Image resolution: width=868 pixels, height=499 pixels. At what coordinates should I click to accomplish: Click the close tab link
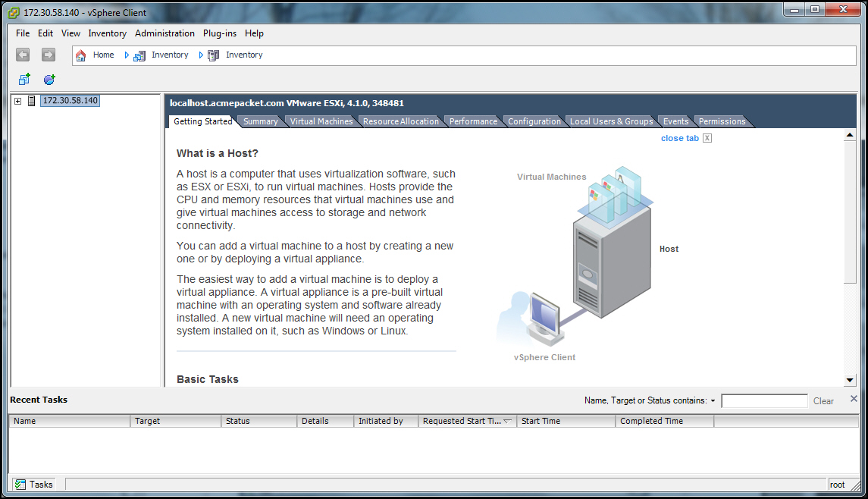click(x=680, y=138)
